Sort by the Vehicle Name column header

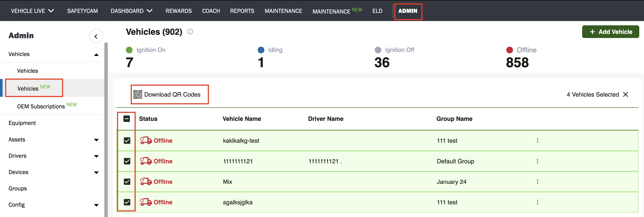tap(242, 119)
